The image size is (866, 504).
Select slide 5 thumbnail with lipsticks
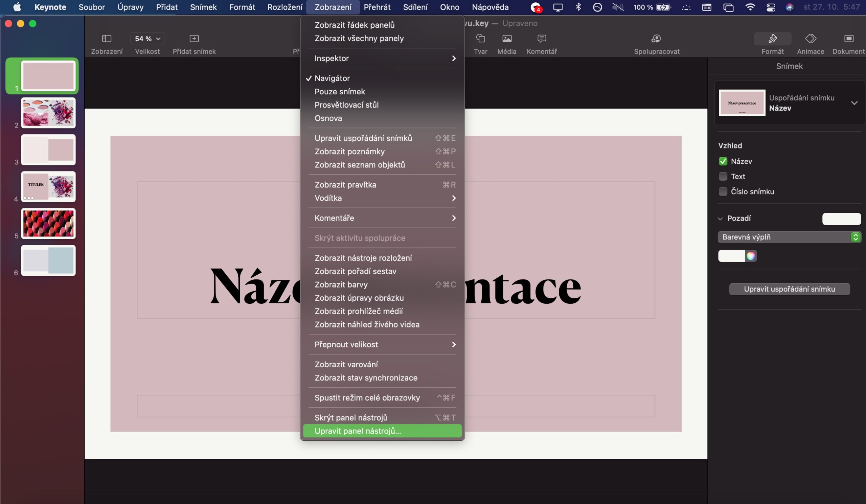[48, 223]
